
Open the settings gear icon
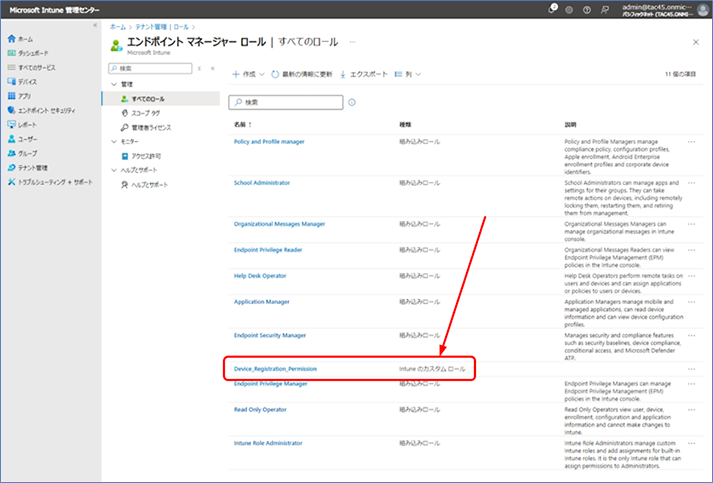(x=569, y=10)
